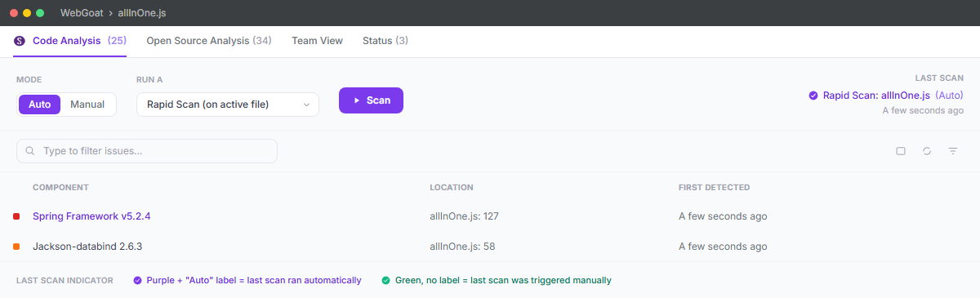Click the red severity marker for Spring Framework
Image resolution: width=980 pixels, height=298 pixels.
click(16, 216)
